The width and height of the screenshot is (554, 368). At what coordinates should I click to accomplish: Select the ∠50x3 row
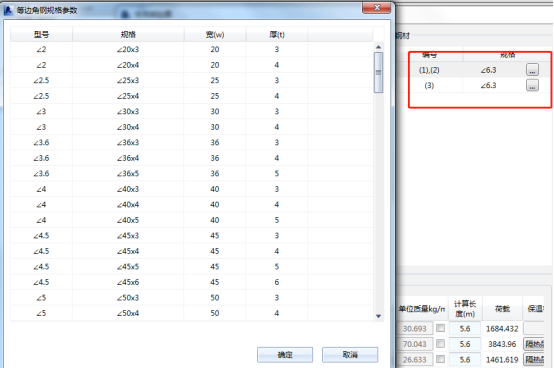point(191,298)
